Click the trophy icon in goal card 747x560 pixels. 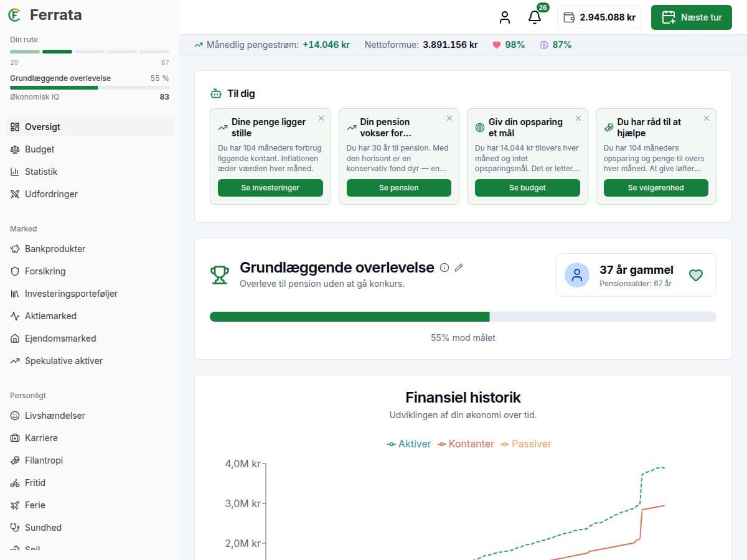point(220,274)
